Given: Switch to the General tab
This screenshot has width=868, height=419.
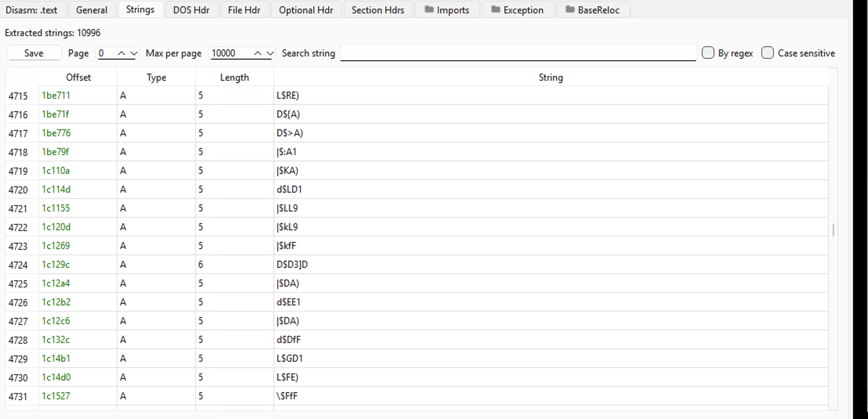Looking at the screenshot, I should pos(92,10).
